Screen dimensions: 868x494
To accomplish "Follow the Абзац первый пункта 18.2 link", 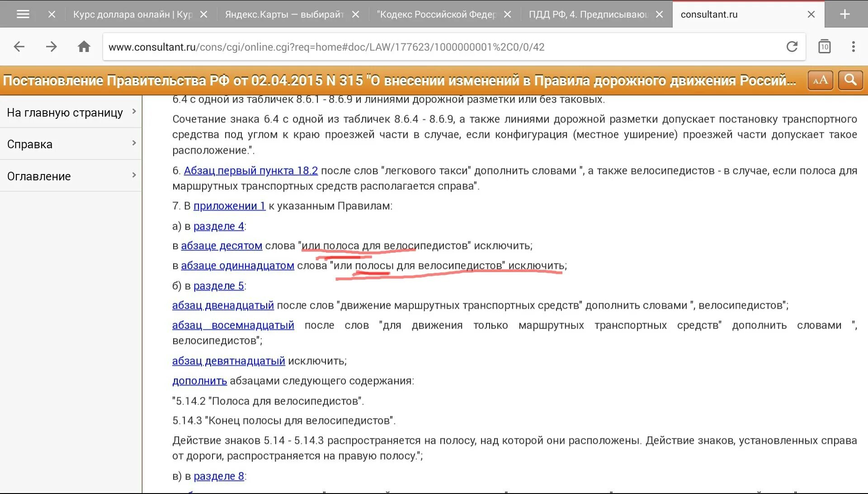I will [x=250, y=171].
